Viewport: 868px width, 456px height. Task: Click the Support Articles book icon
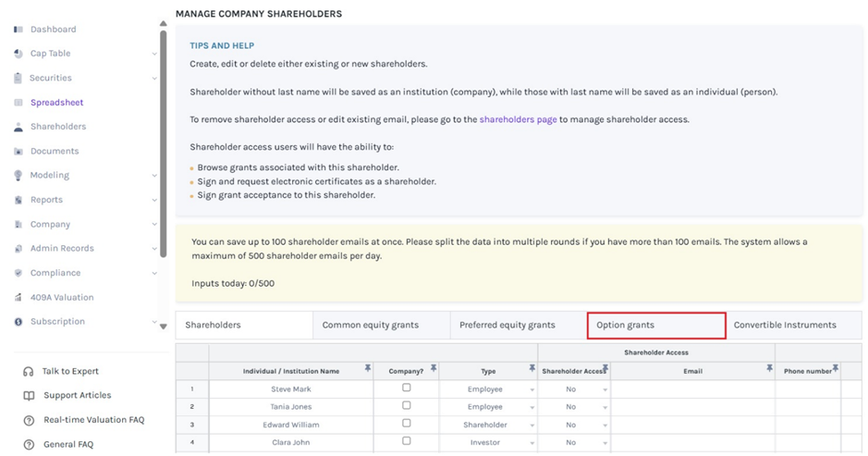29,396
